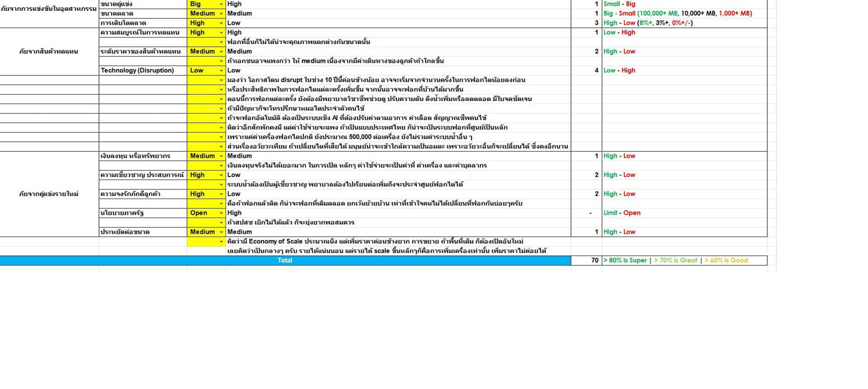Screen dimensions: 868x389
Task: Select the '80% is Super' legend cell
Action: (627, 261)
